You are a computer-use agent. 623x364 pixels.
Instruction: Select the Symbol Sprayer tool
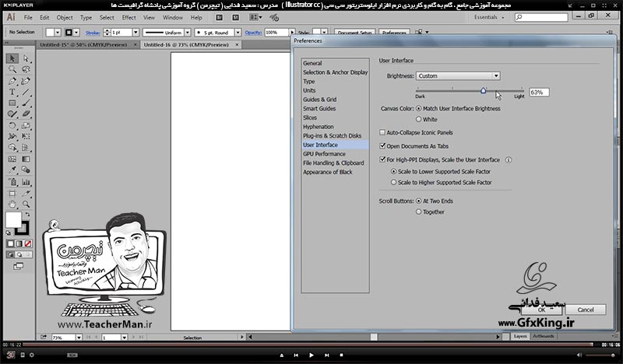pyautogui.click(x=12, y=182)
